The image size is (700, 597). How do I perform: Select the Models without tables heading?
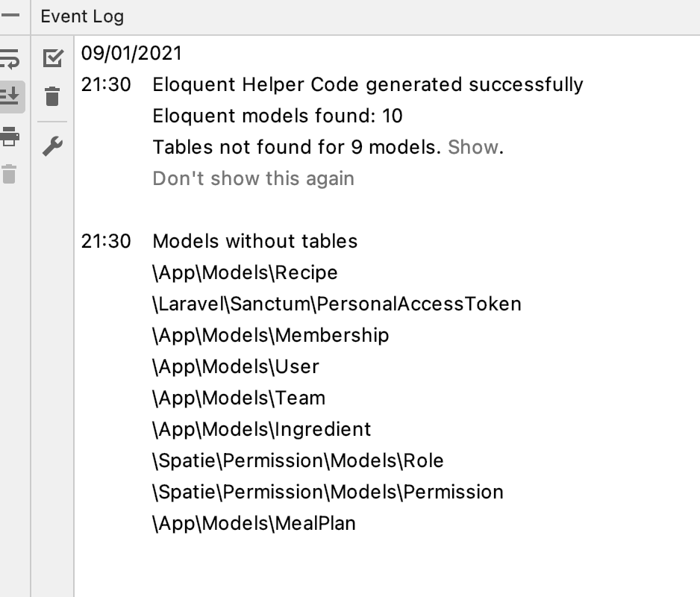pyautogui.click(x=254, y=241)
